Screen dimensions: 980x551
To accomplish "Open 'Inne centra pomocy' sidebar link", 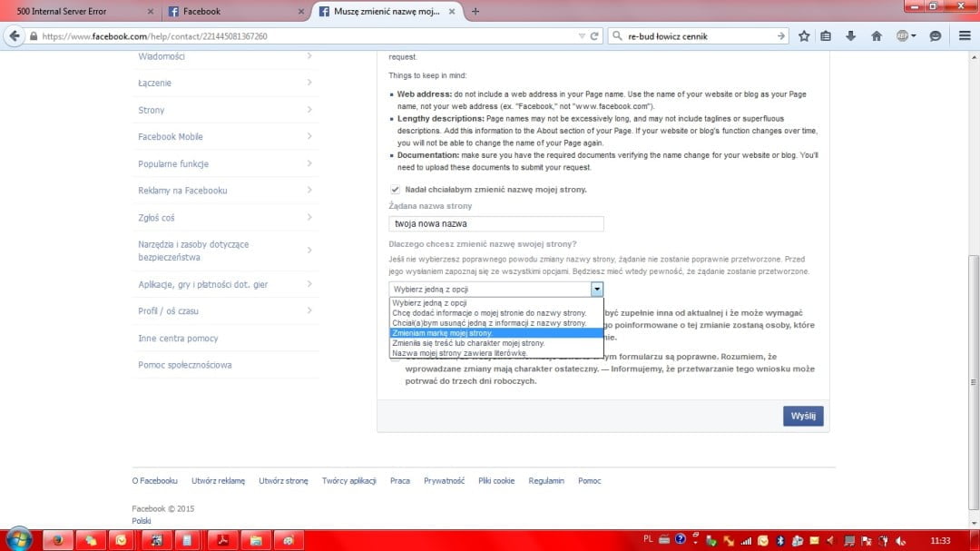I will point(178,339).
